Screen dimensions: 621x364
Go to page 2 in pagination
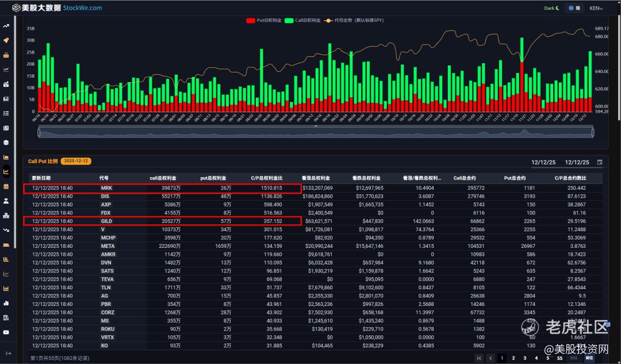[513, 358]
